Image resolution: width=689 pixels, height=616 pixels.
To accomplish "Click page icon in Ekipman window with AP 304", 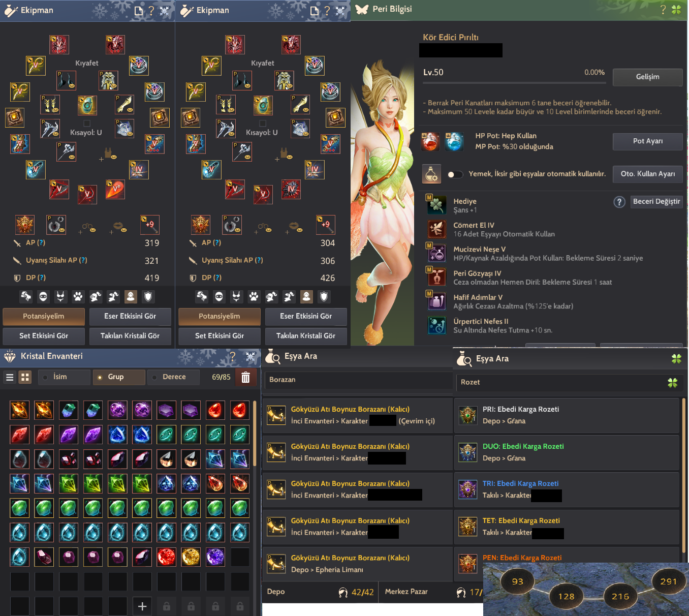I will coord(315,11).
